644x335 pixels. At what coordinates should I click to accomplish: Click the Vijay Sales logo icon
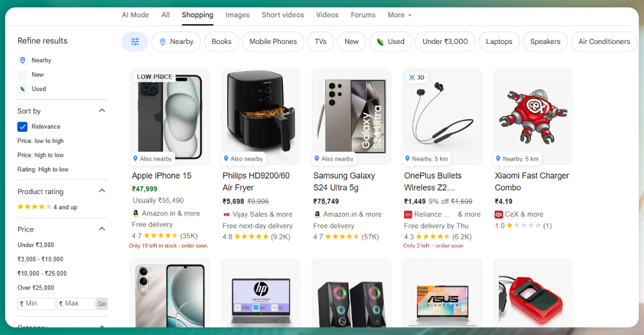226,214
